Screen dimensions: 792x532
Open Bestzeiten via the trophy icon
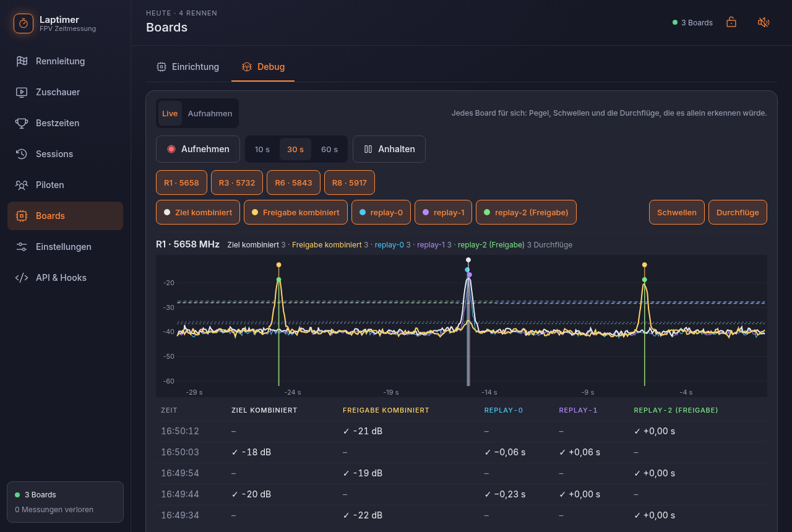tap(22, 123)
